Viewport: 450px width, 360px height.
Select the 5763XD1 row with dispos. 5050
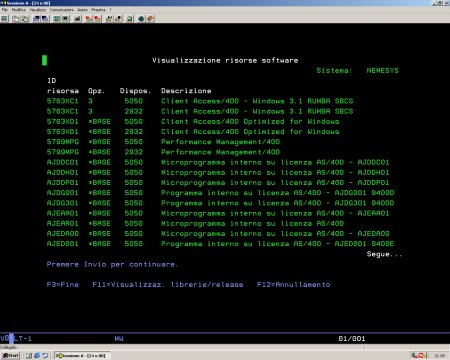coord(193,121)
